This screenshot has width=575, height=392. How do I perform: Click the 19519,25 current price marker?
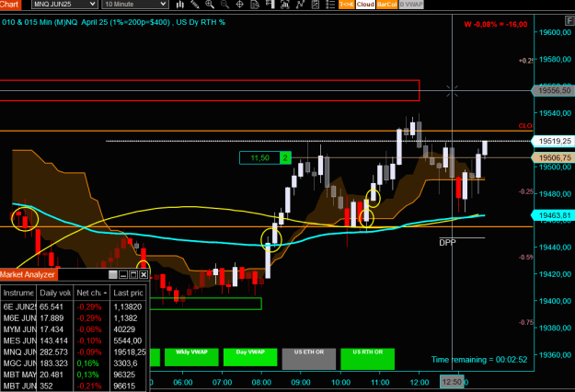(x=555, y=141)
